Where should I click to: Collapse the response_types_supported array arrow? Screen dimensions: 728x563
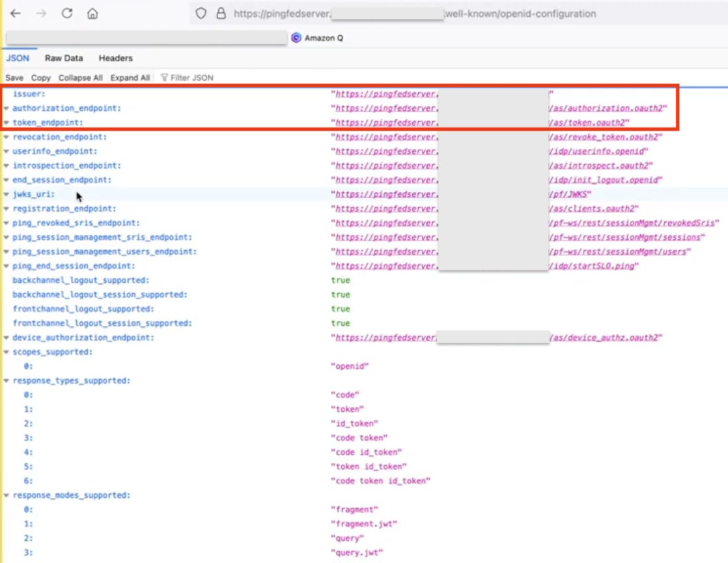tap(7, 381)
